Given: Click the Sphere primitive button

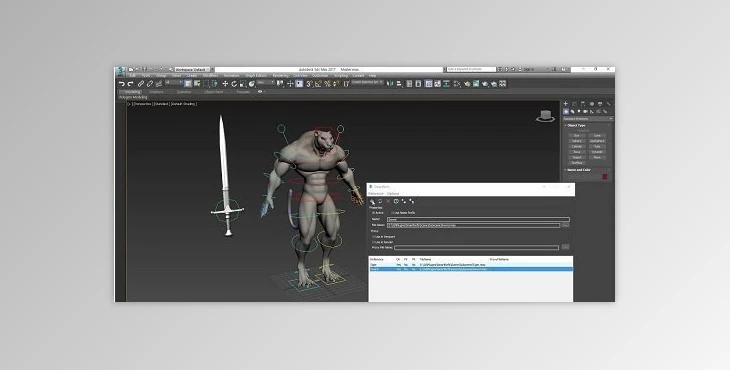Looking at the screenshot, I should pos(576,141).
